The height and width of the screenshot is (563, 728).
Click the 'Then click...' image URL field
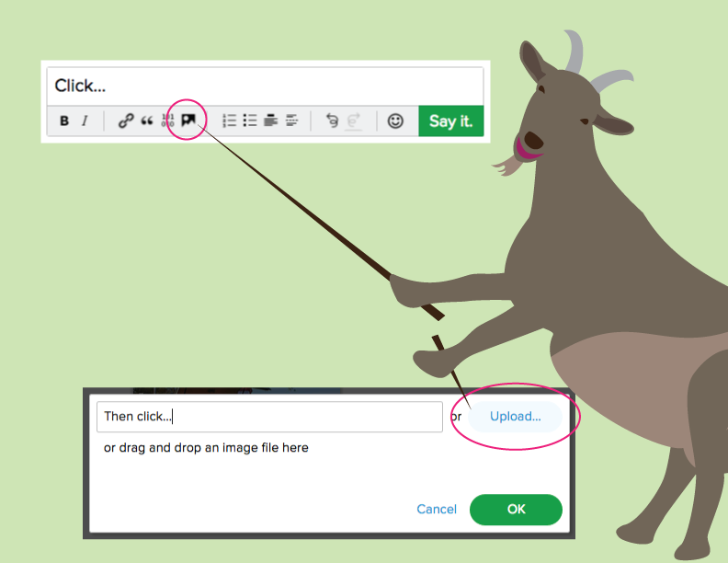pyautogui.click(x=269, y=417)
